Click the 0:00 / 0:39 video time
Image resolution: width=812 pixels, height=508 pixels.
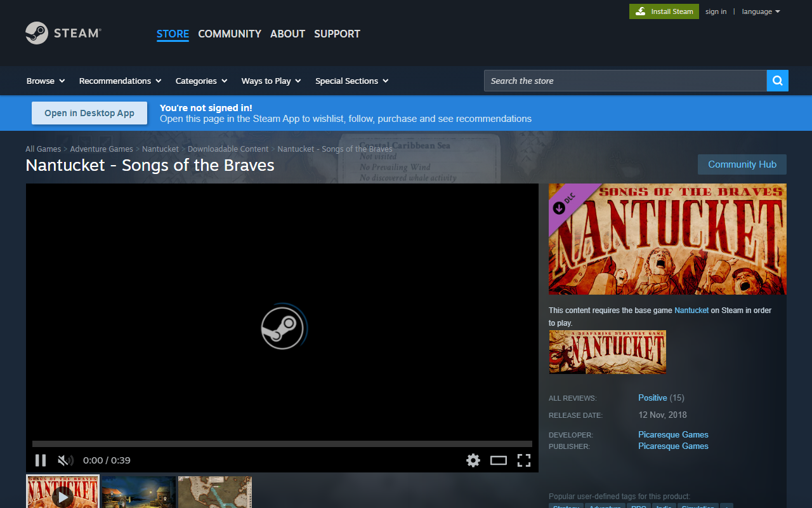(107, 460)
